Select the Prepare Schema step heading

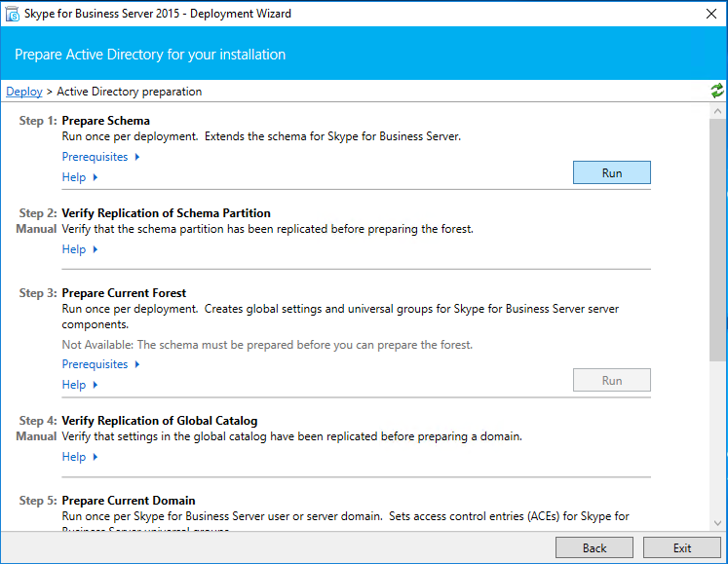105,121
